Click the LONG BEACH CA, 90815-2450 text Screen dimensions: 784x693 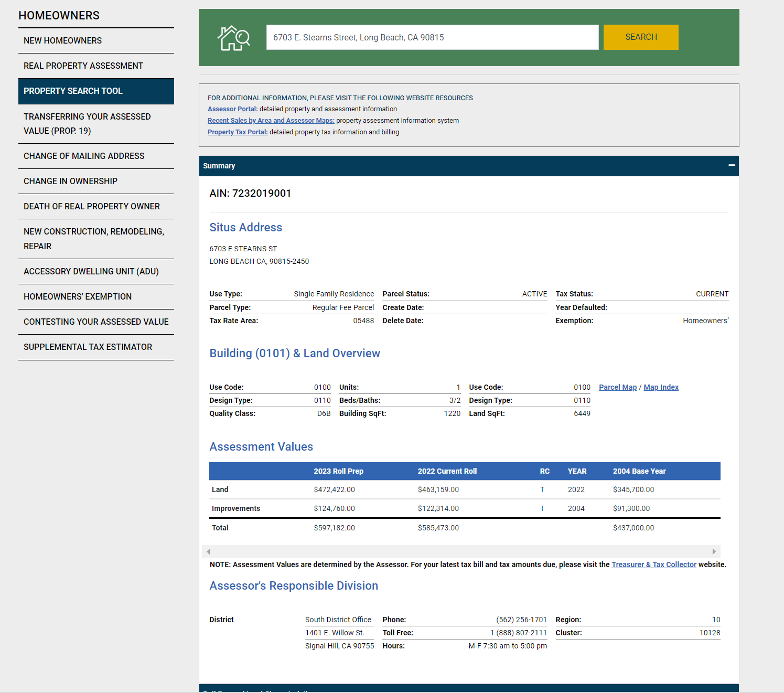(x=259, y=261)
